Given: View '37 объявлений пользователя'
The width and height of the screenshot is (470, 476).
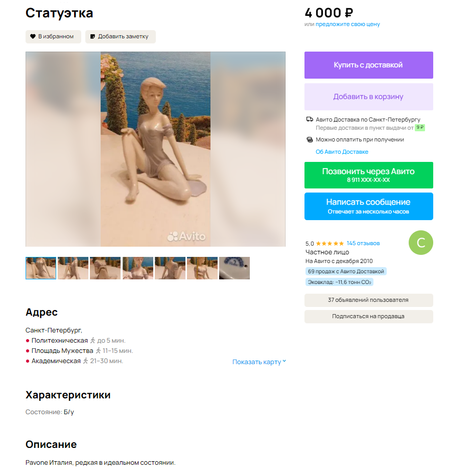Looking at the screenshot, I should click(x=368, y=300).
